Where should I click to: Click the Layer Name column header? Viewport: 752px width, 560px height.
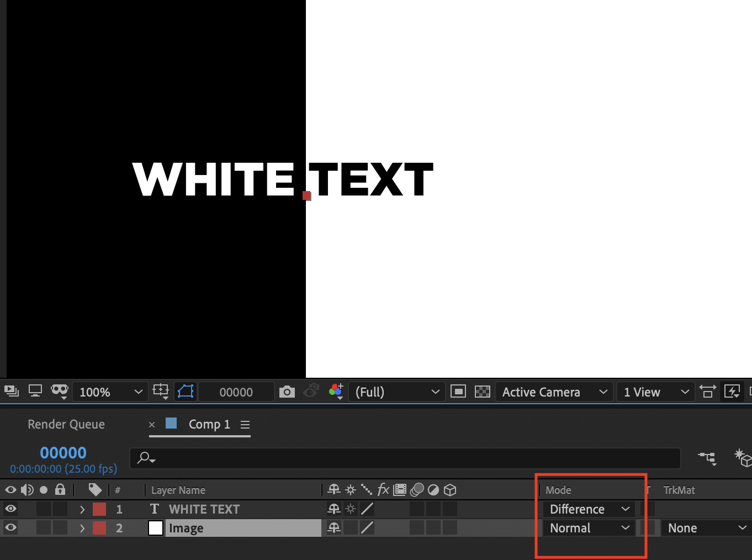click(x=178, y=490)
